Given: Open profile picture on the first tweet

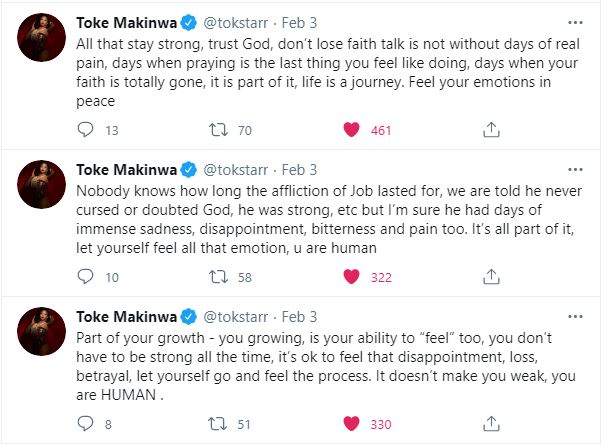Looking at the screenshot, I should point(40,38).
